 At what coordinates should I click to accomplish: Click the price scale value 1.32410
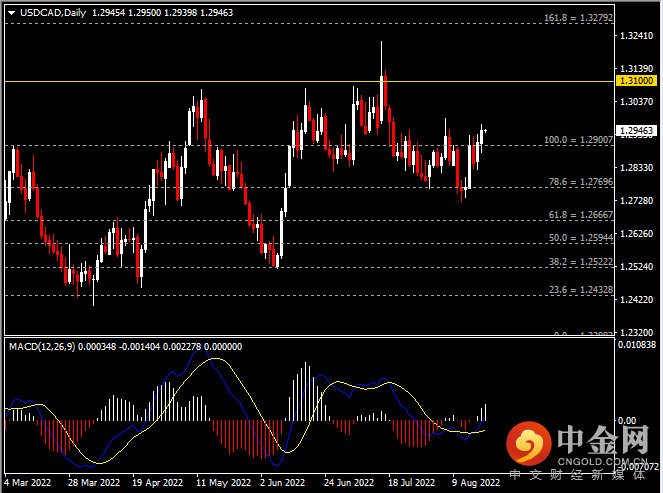click(636, 36)
